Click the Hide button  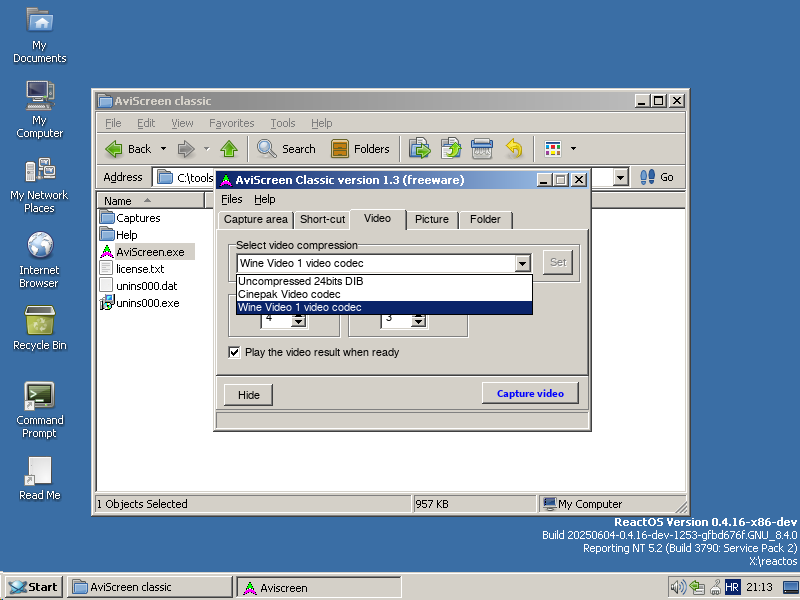tap(248, 395)
